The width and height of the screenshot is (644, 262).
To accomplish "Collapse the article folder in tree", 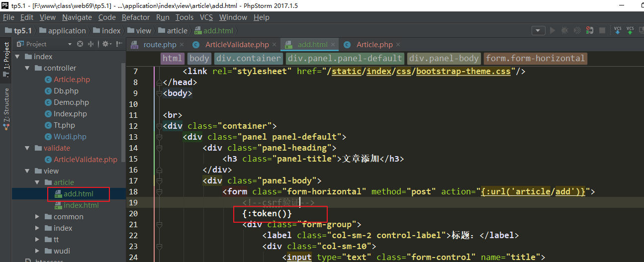I will click(37, 182).
